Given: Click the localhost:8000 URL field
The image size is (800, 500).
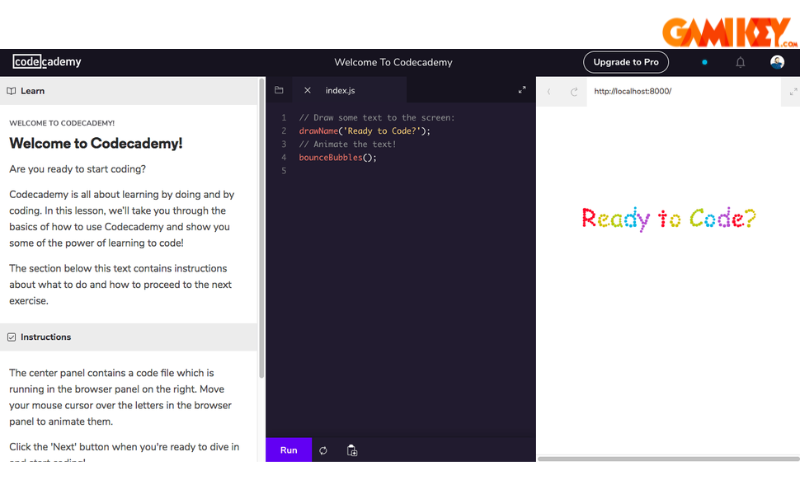Looking at the screenshot, I should pyautogui.click(x=684, y=91).
